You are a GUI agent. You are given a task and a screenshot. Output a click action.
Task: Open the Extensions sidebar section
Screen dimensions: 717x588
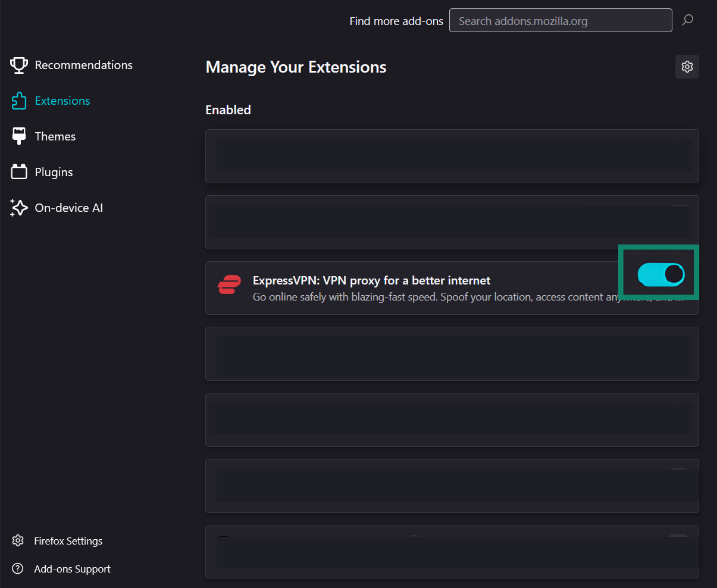(x=62, y=101)
